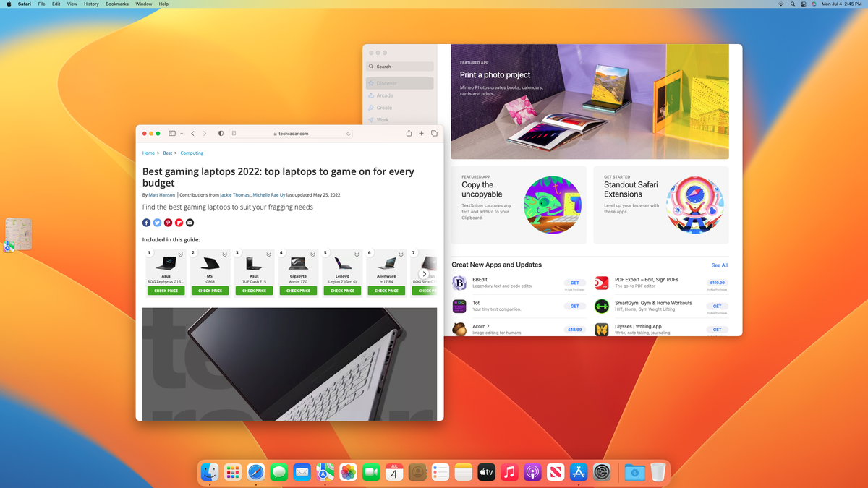Show the tab overview in Safari
The height and width of the screenshot is (488, 868).
point(434,133)
